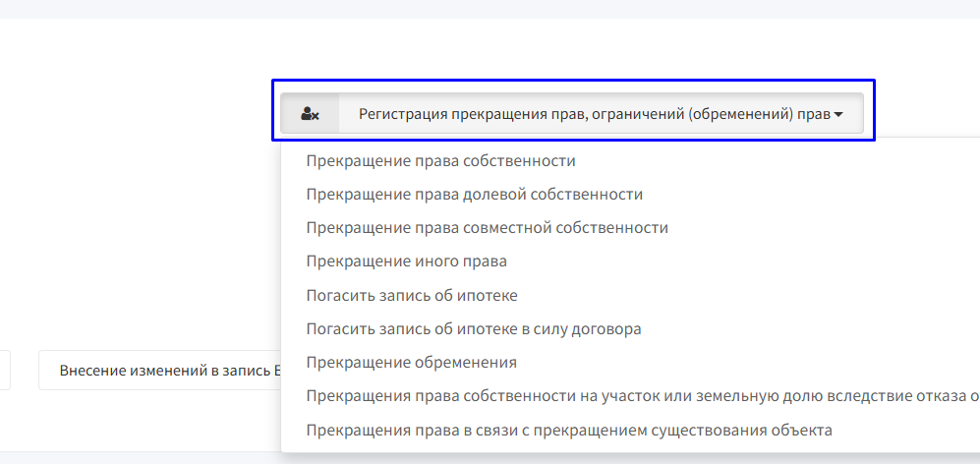The height and width of the screenshot is (464, 980).
Task: Click the cut-off button left of 'Внесение изменений'
Action: (5, 371)
